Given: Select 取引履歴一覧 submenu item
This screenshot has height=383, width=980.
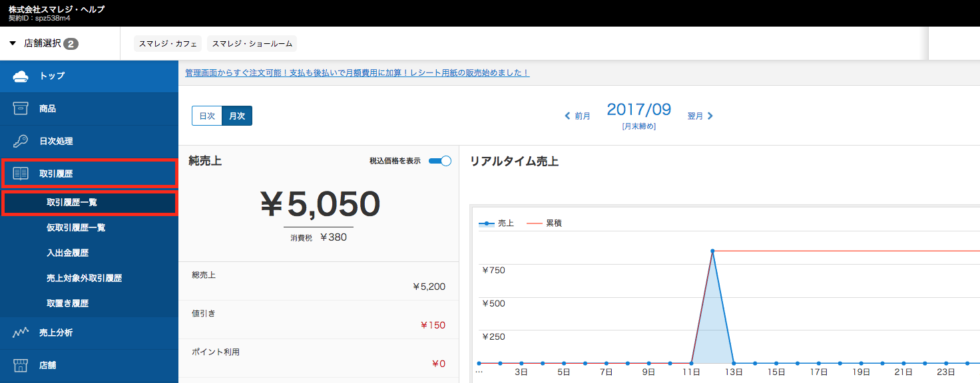Looking at the screenshot, I should point(89,202).
